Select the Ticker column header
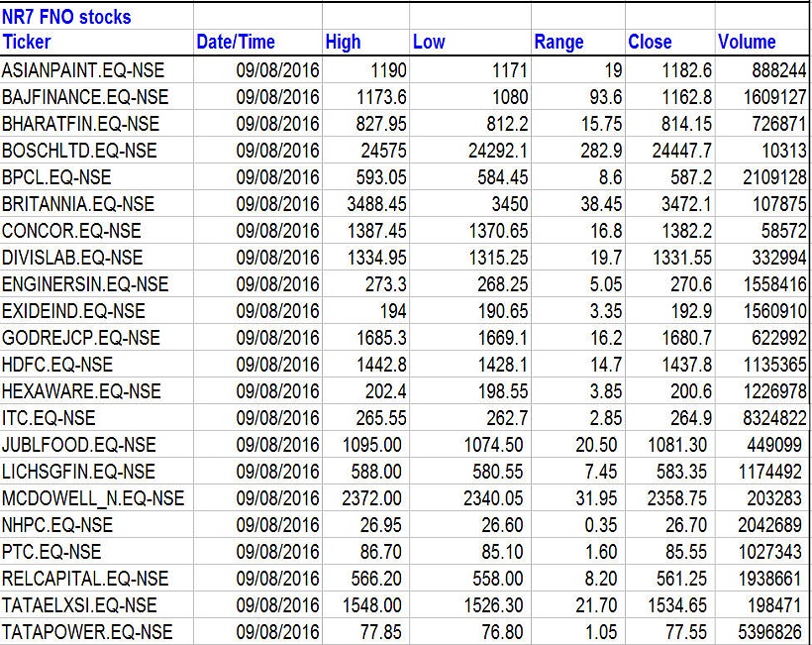Viewport: 812px width, 645px height. [27, 43]
